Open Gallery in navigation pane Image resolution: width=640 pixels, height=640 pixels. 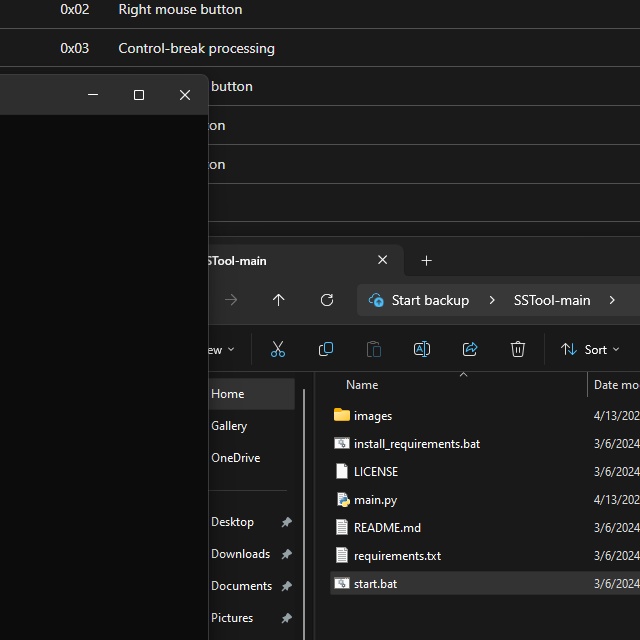(x=229, y=426)
